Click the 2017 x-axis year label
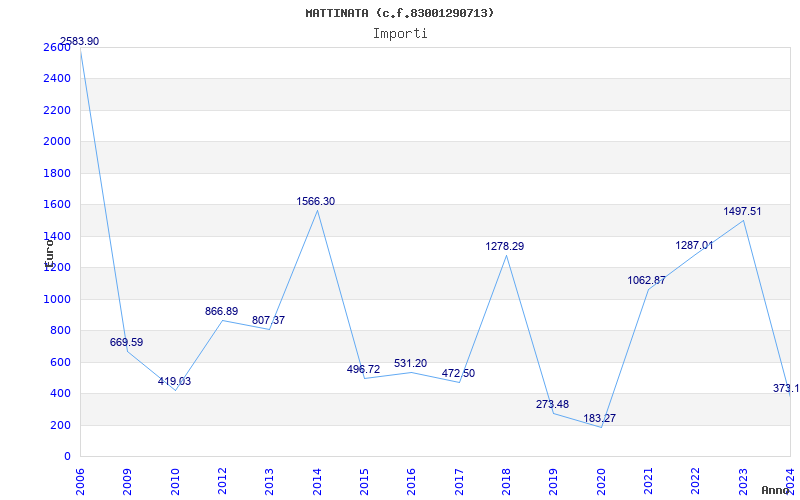Screen dimensions: 800x500 [x=459, y=482]
